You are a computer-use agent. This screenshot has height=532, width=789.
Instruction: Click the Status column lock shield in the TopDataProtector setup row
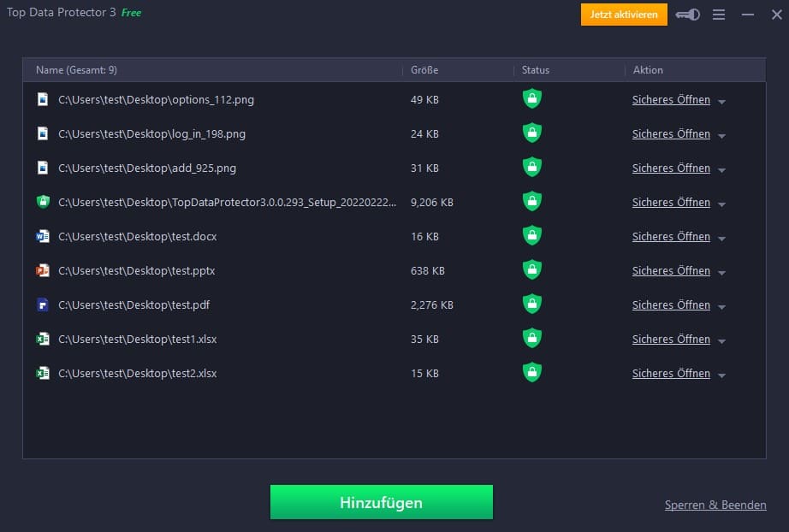tap(532, 201)
